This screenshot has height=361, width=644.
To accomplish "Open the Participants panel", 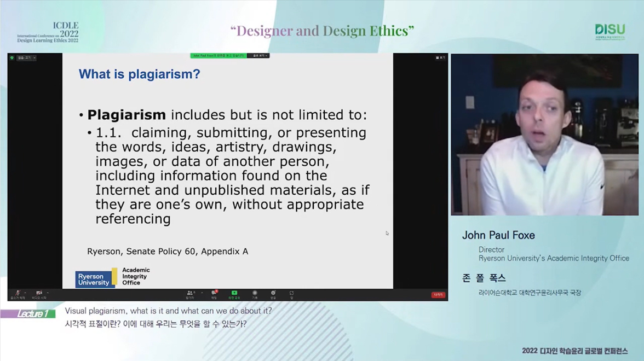I will (x=190, y=294).
